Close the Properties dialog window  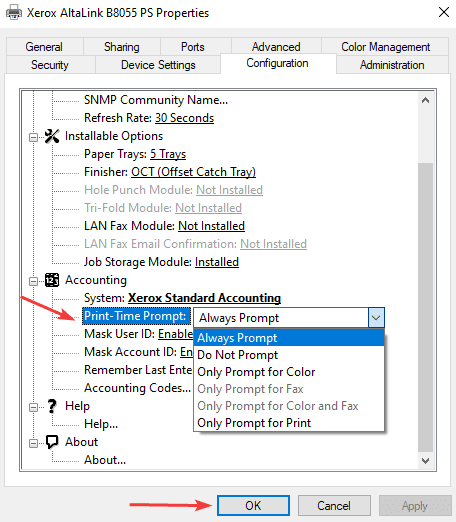444,13
